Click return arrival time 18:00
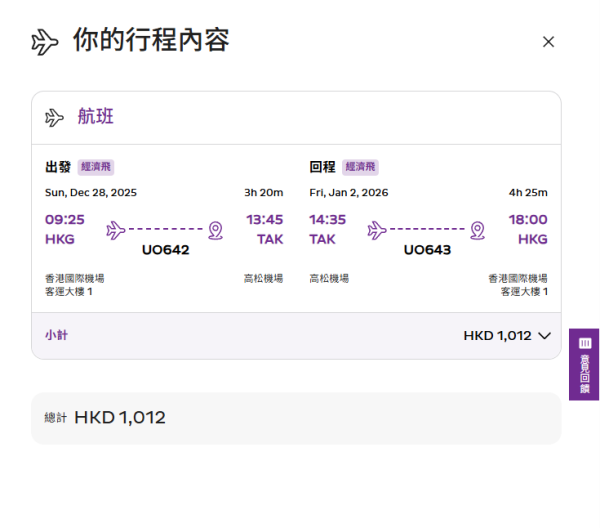 [528, 220]
